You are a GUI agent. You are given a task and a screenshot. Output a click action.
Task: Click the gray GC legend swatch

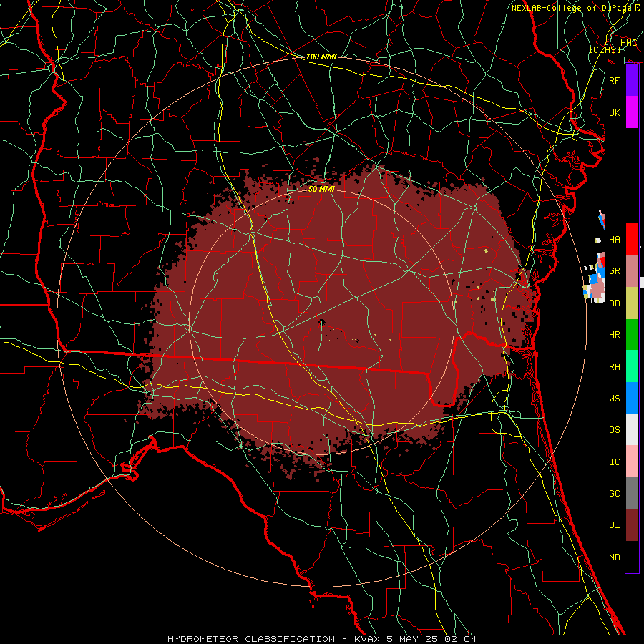632,493
